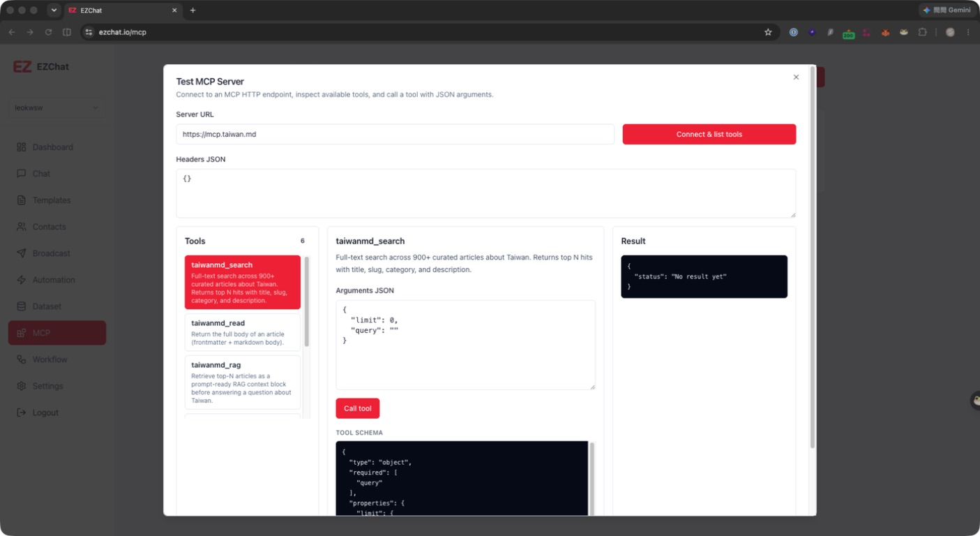The width and height of the screenshot is (980, 536).
Task: Click into the Arguments JSON text area
Action: (x=465, y=345)
